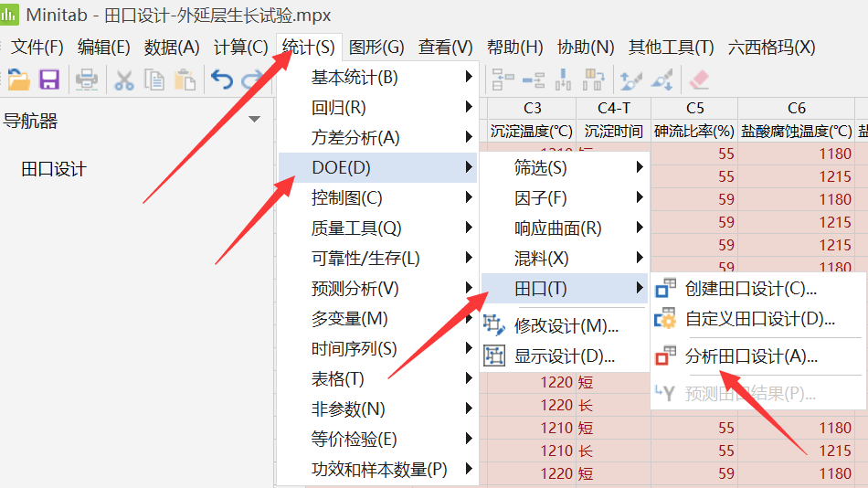Open the 六西格玛(X) menu
Screen dimensions: 868x488
pos(772,48)
